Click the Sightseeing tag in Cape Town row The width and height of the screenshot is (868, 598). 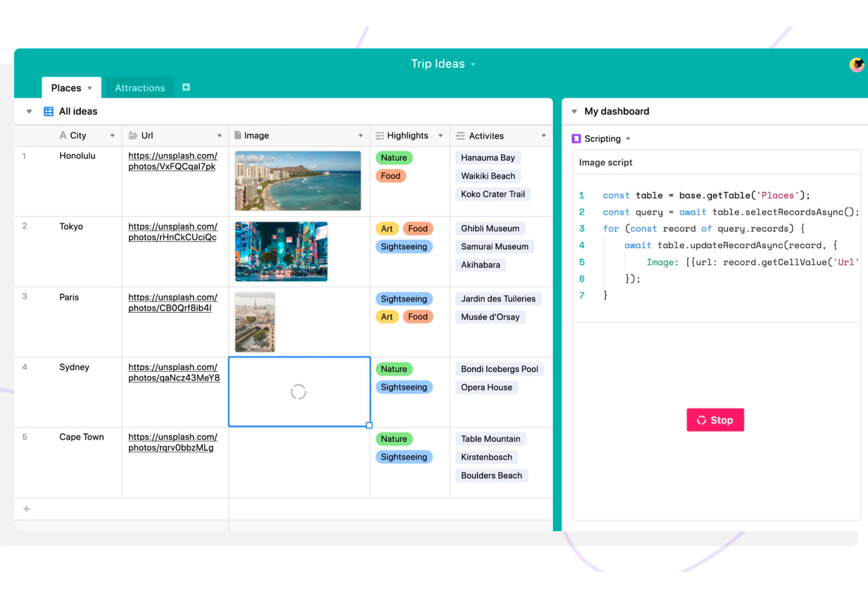(404, 457)
